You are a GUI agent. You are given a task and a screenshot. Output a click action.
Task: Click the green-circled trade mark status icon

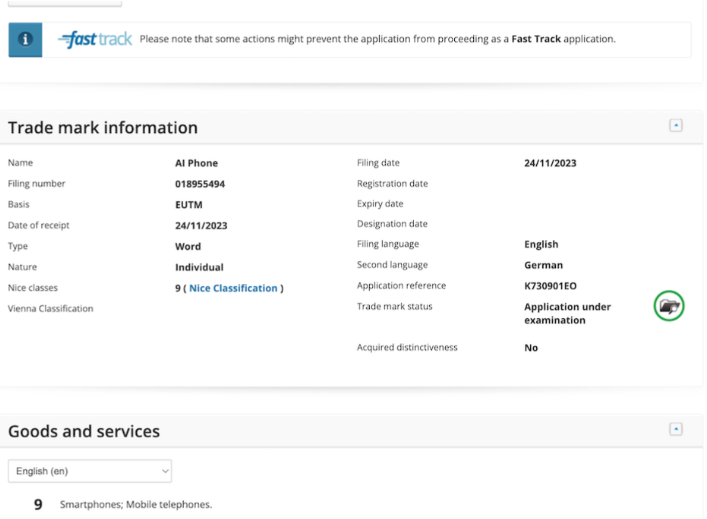tap(669, 307)
